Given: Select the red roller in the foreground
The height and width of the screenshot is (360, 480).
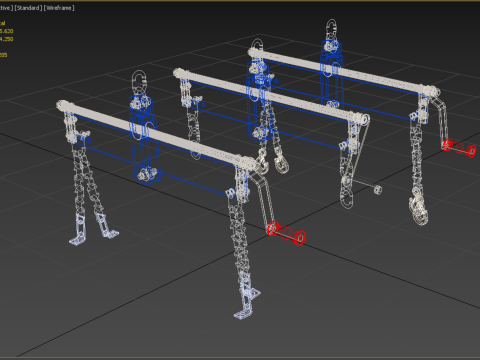Looking at the screenshot, I should [287, 233].
